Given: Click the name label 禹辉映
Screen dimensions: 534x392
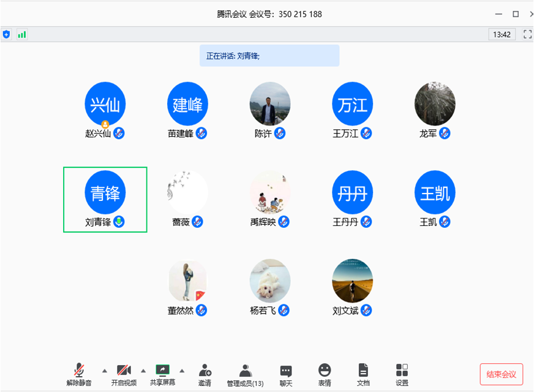Looking at the screenshot, I should pos(263,222).
